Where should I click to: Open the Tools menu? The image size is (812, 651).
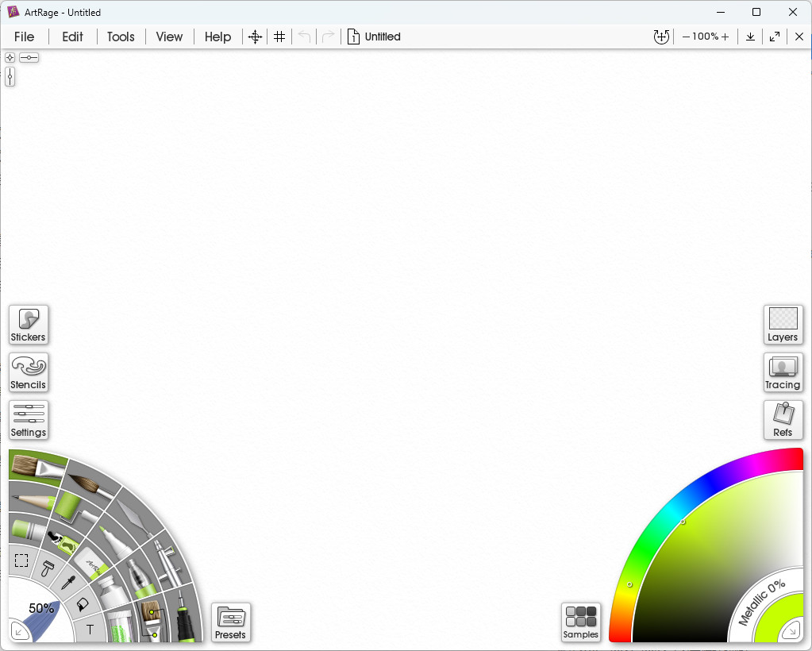click(x=121, y=37)
